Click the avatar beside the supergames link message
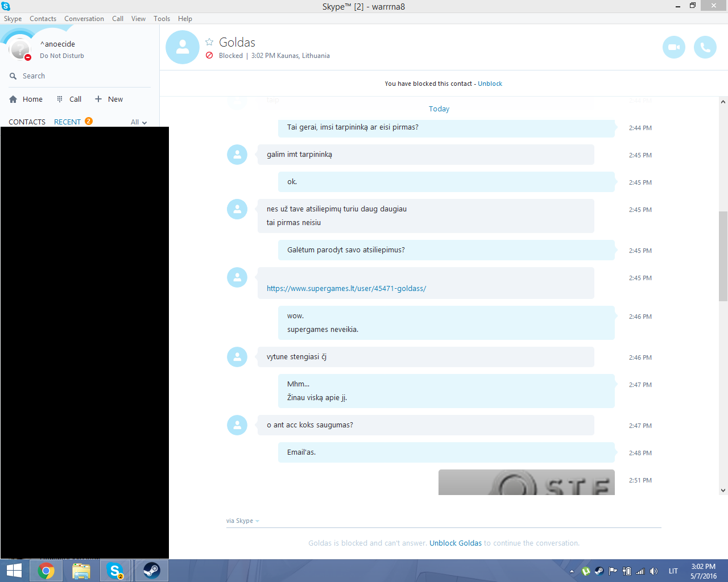 [237, 277]
